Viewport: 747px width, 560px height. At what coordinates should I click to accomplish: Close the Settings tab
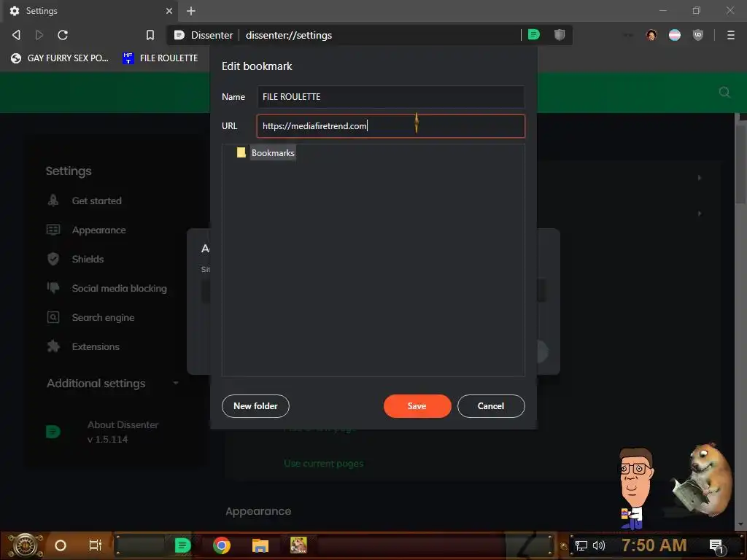point(169,11)
